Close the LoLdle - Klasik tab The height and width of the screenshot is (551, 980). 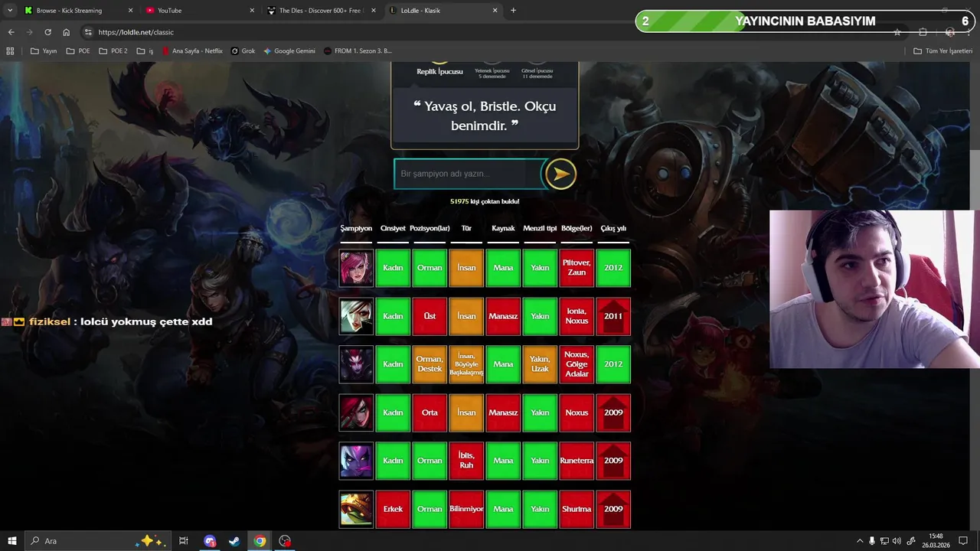coord(495,11)
